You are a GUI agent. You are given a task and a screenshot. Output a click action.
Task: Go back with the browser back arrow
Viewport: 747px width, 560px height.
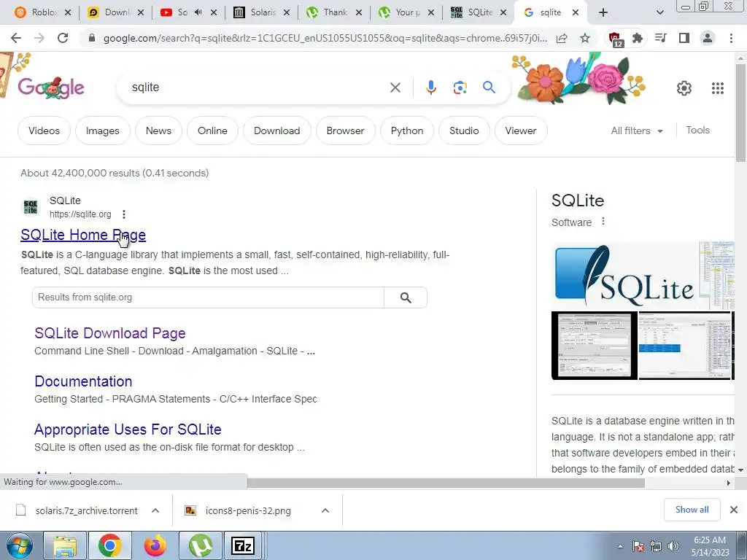tap(16, 38)
